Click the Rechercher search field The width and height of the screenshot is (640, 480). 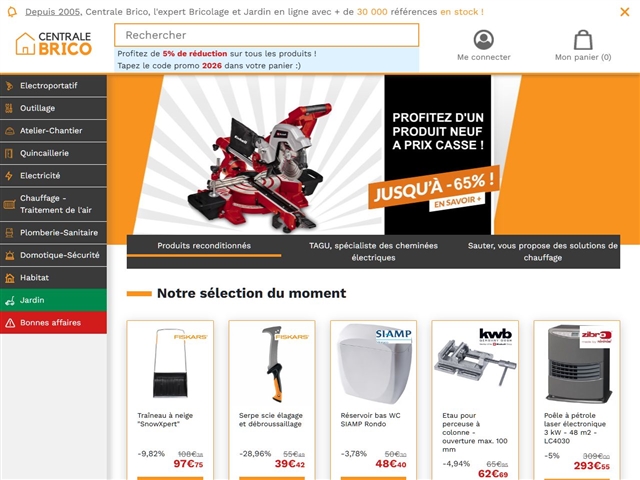(x=267, y=35)
